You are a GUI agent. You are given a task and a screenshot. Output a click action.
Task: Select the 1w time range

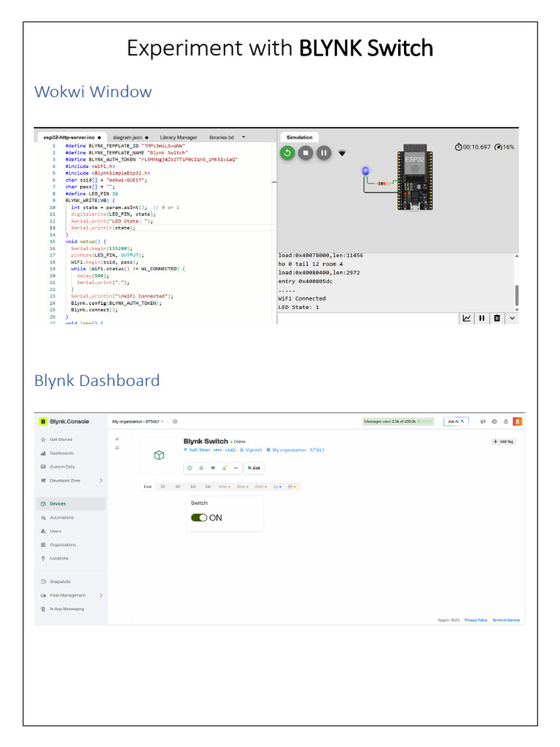tap(208, 487)
